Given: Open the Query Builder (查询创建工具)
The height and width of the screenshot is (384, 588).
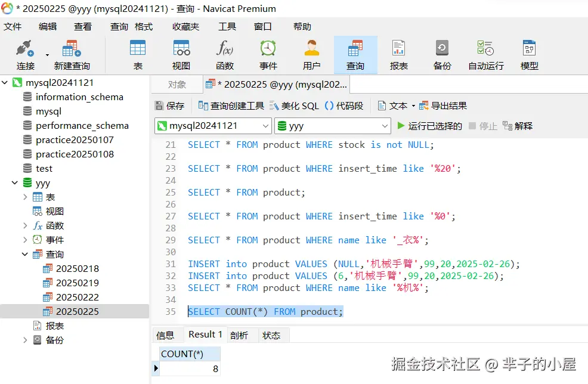Looking at the screenshot, I should click(x=231, y=106).
